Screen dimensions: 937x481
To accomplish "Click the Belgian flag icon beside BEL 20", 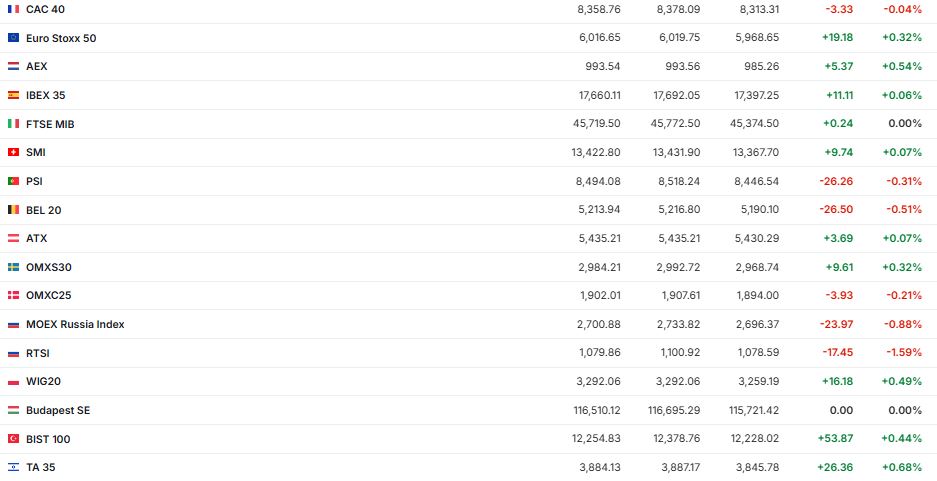I will (x=13, y=210).
